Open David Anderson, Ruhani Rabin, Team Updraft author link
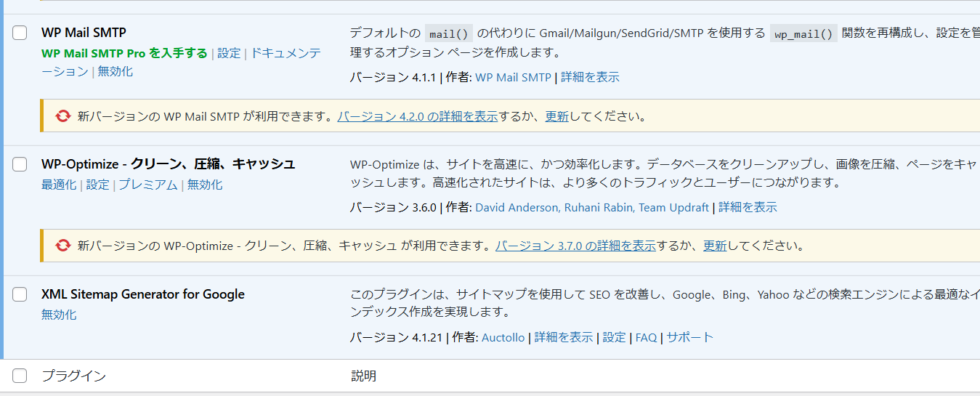 click(592, 207)
